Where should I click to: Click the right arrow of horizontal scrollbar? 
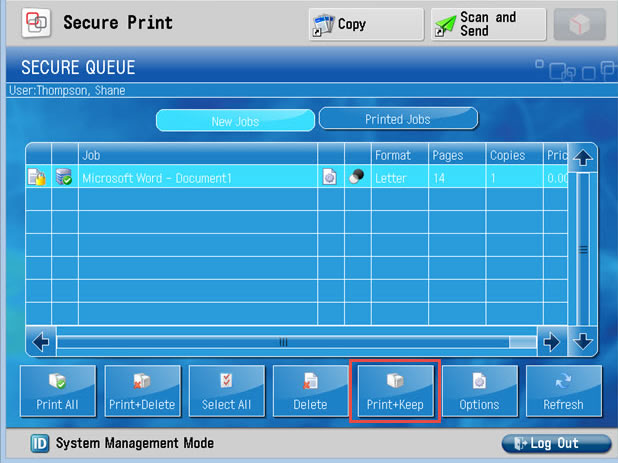[551, 341]
